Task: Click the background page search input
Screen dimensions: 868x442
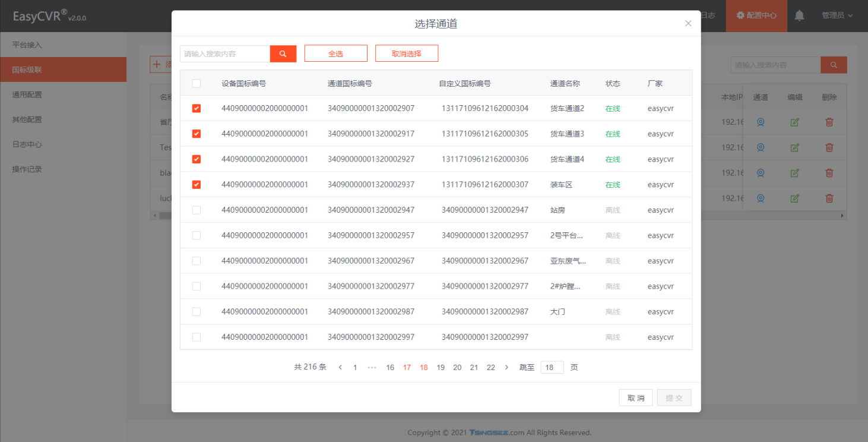Action: click(x=776, y=65)
